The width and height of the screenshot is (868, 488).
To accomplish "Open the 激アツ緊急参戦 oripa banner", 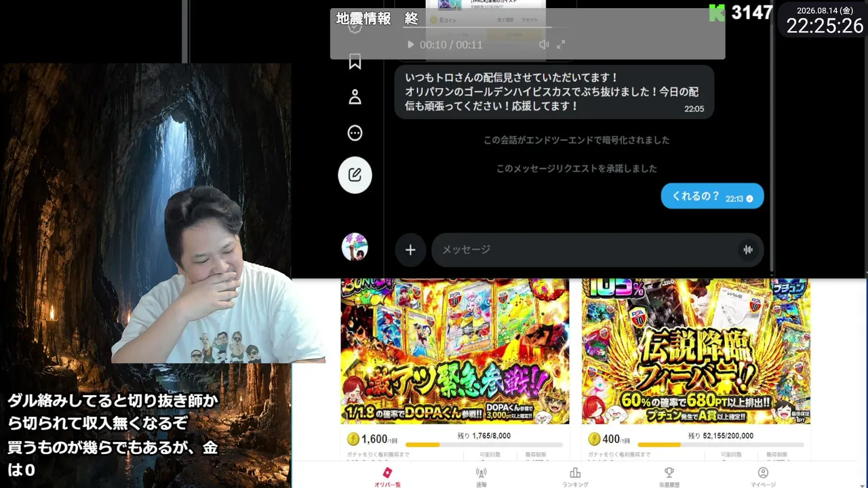I will pyautogui.click(x=455, y=351).
